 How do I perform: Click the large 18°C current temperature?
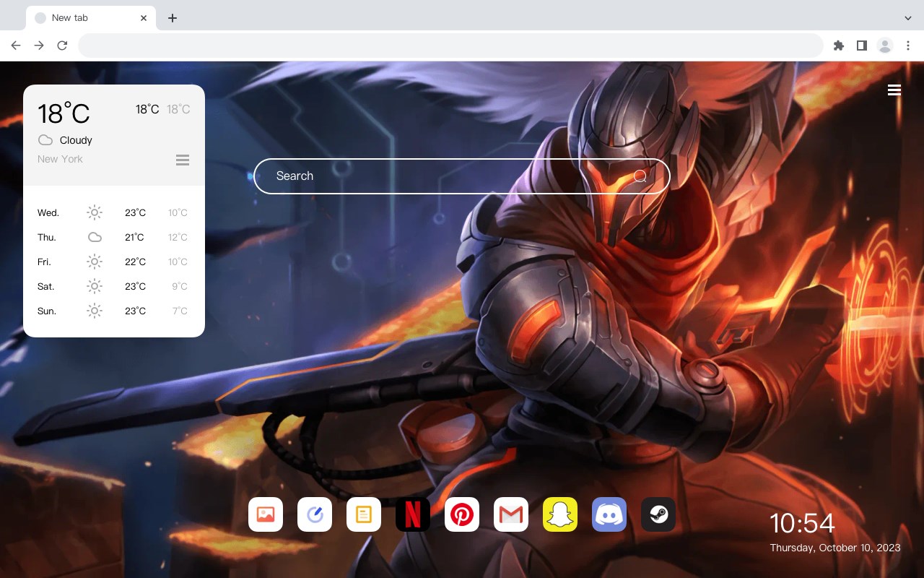[x=64, y=113]
